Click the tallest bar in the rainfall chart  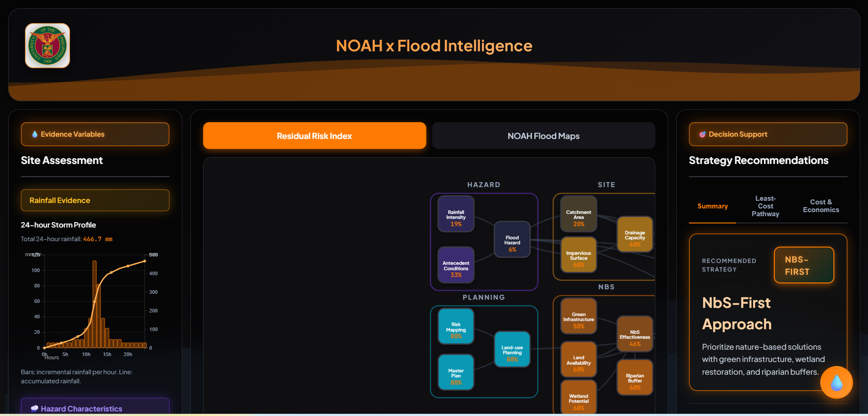(95, 304)
